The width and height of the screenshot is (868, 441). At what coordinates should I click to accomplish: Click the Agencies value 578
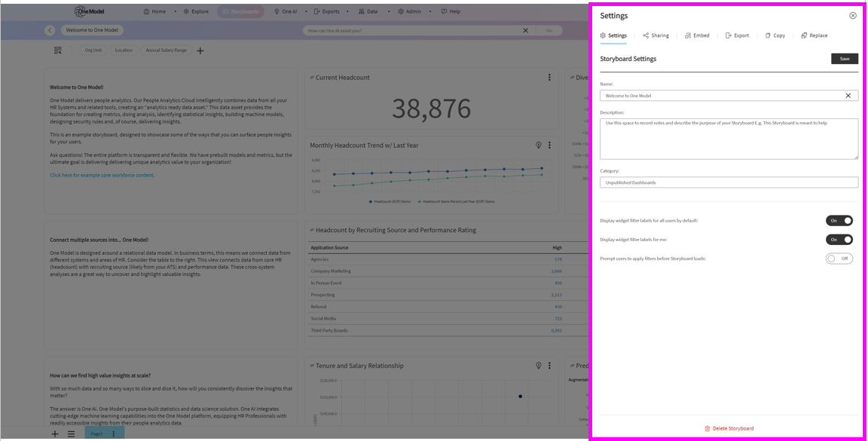pos(558,259)
